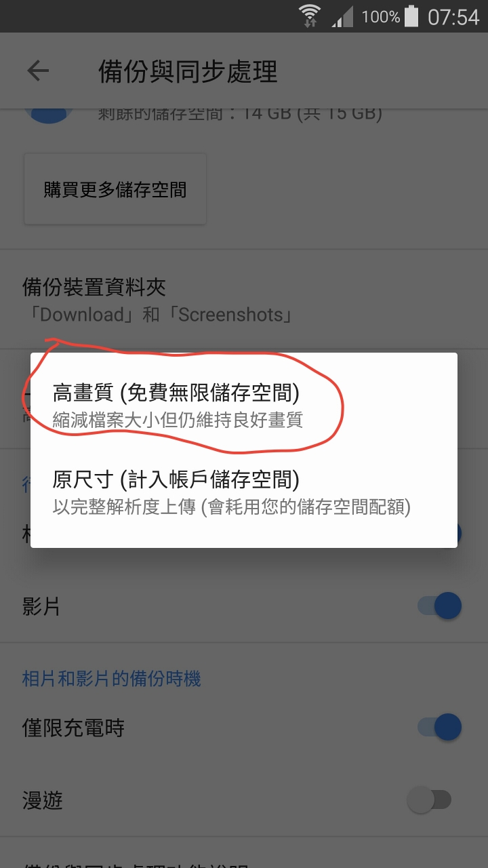
Task: Tap 相片和影片的備份時機 section header
Action: [112, 679]
